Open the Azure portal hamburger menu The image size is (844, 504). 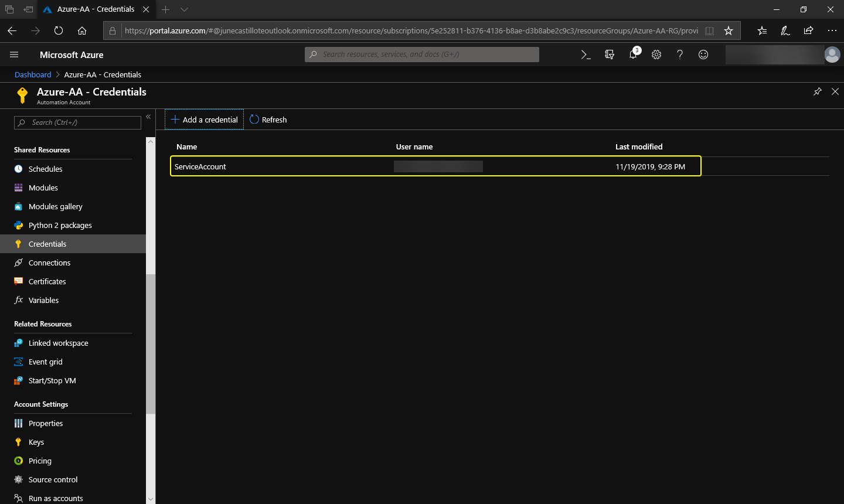[14, 55]
